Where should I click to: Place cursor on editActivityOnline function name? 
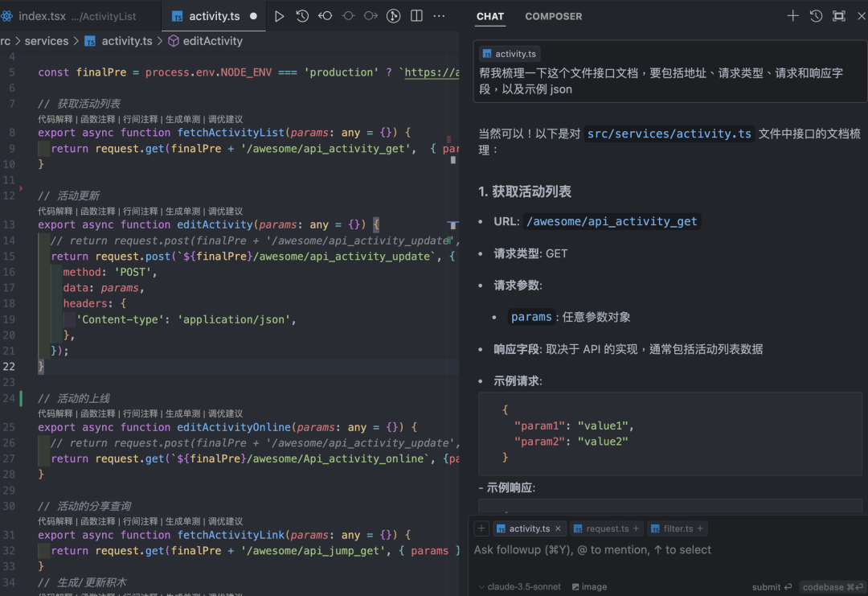(x=234, y=428)
